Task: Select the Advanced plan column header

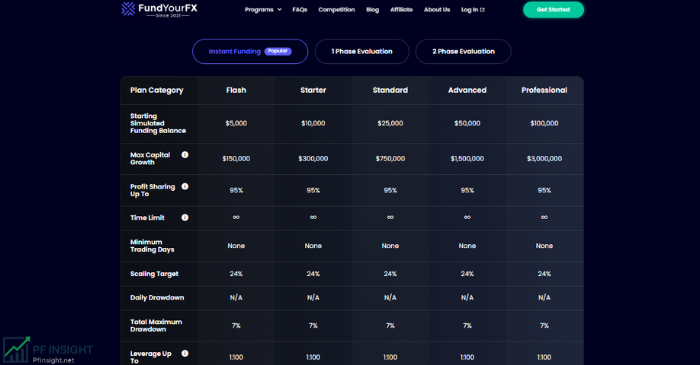Action: point(467,90)
